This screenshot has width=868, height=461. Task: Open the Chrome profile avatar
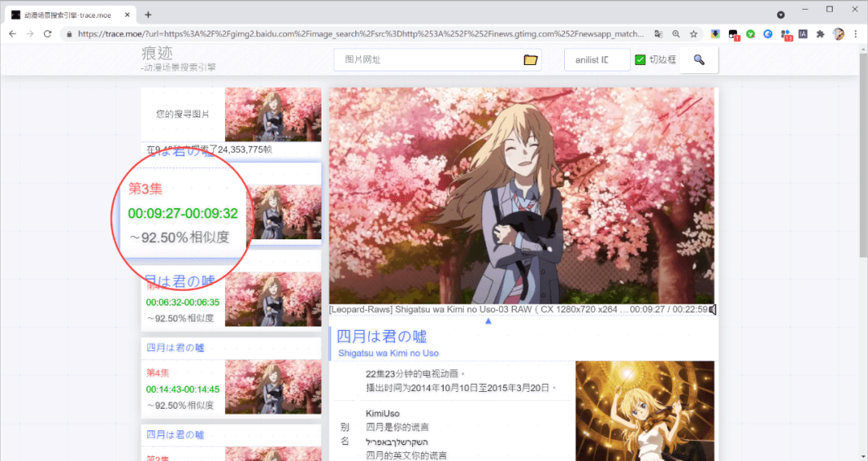838,34
